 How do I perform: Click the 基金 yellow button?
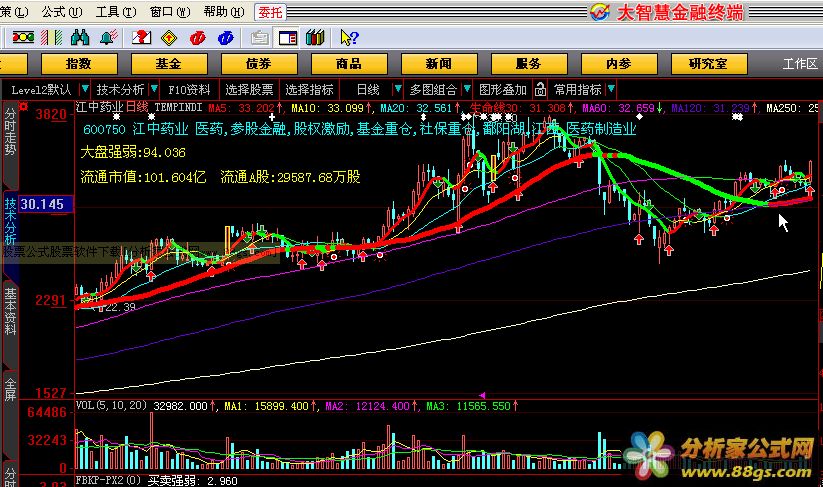pyautogui.click(x=168, y=64)
